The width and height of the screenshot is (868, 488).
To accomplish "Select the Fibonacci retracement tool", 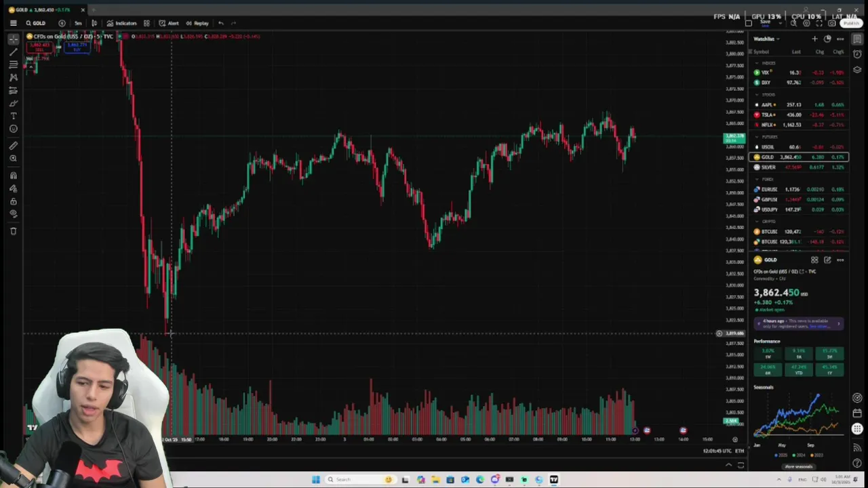I will coord(13,65).
